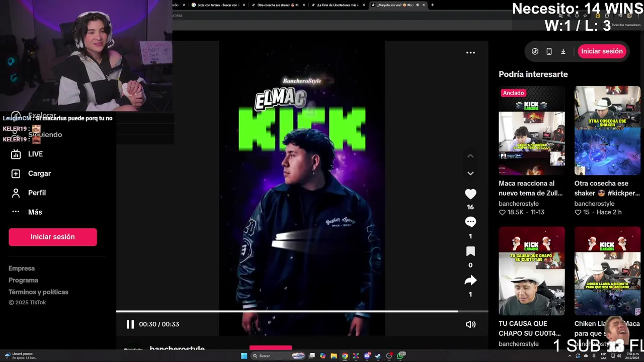This screenshot has width=644, height=362.
Task: Go to the previous video with up chevron
Action: (470, 156)
